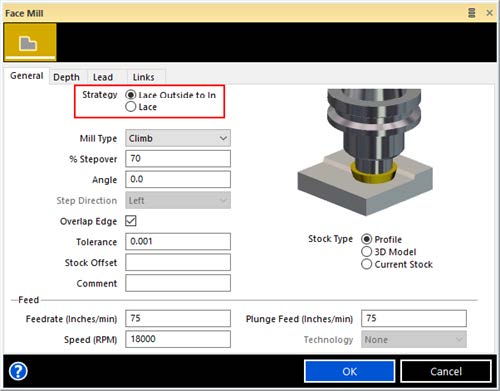Click the Face Mill title text
This screenshot has width=500, height=391.
coord(24,13)
